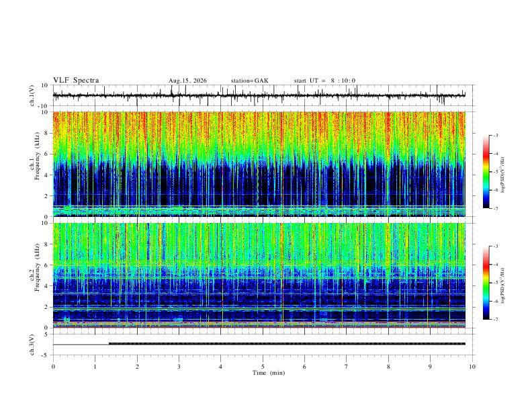This screenshot has height=411, width=532.
Task: Click the Aug.15, 2026 date label
Action: (187, 81)
